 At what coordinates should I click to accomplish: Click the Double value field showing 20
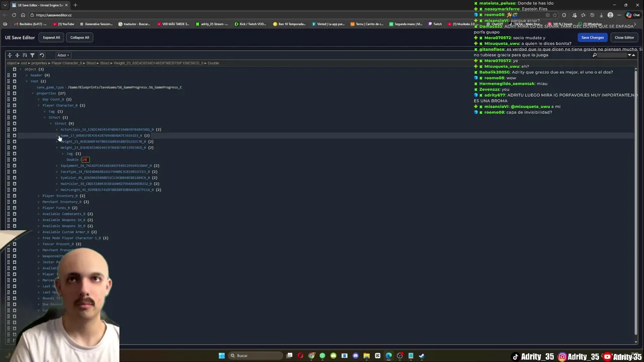click(85, 160)
